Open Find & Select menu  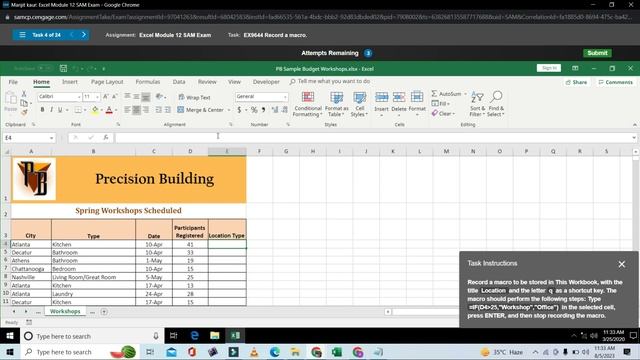[x=496, y=104]
